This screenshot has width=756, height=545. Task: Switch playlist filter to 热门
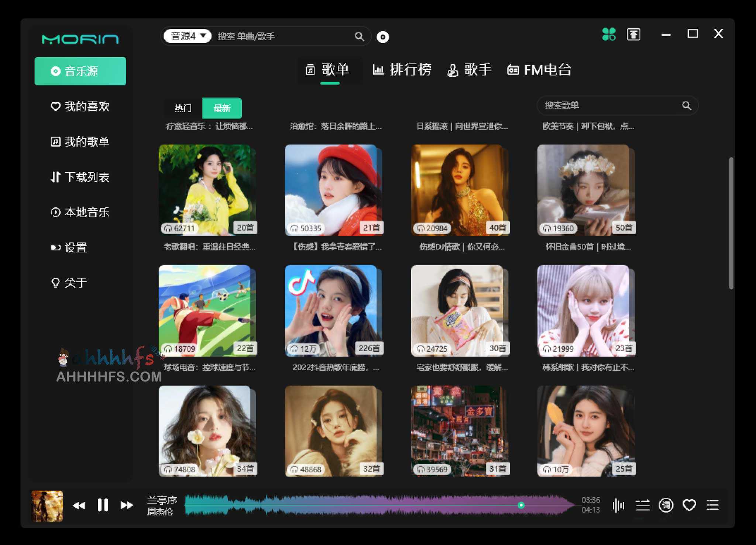[183, 108]
